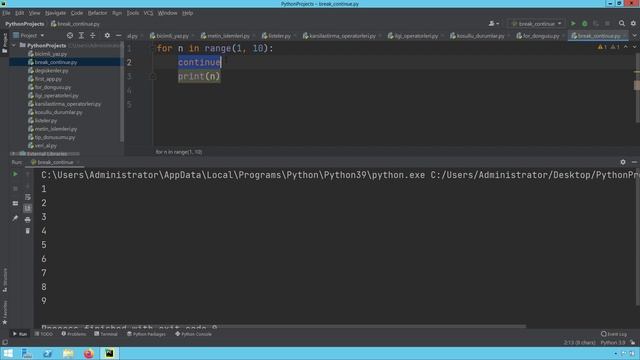
Task: Select veri_al.py in project tree
Action: (x=45, y=145)
